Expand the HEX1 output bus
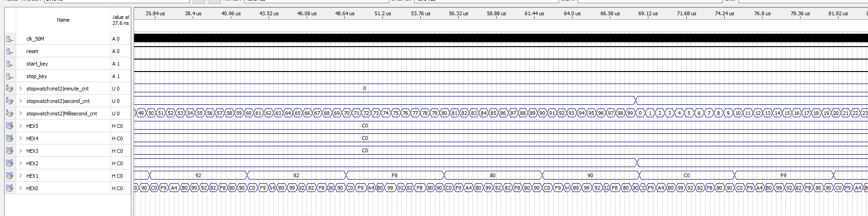Screen dimensions: 868x216 tap(21, 175)
